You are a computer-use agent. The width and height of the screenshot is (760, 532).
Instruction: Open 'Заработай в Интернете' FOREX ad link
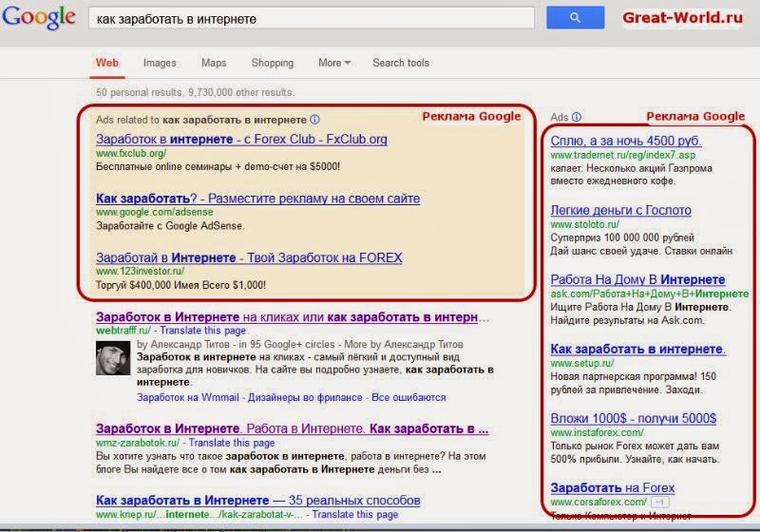click(x=249, y=257)
